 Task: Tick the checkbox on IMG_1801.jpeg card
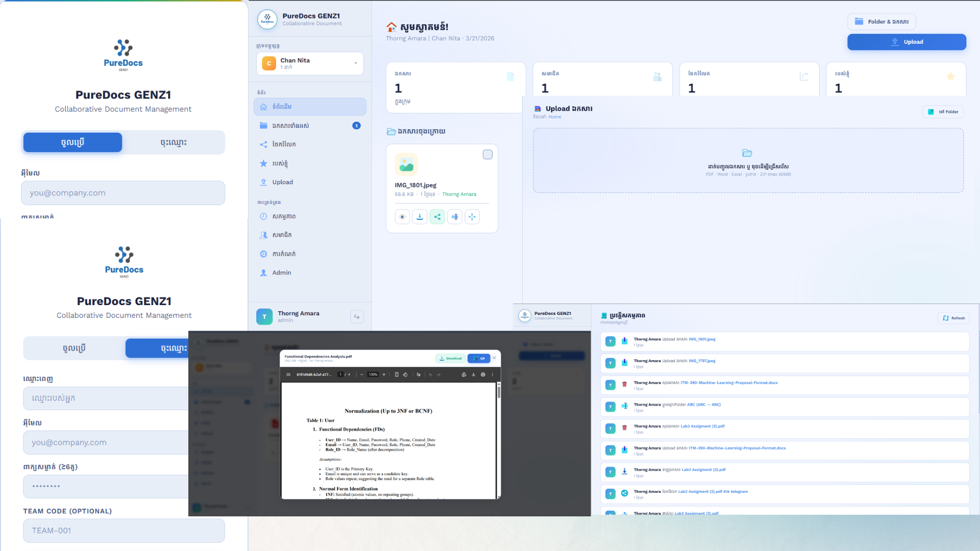[487, 155]
